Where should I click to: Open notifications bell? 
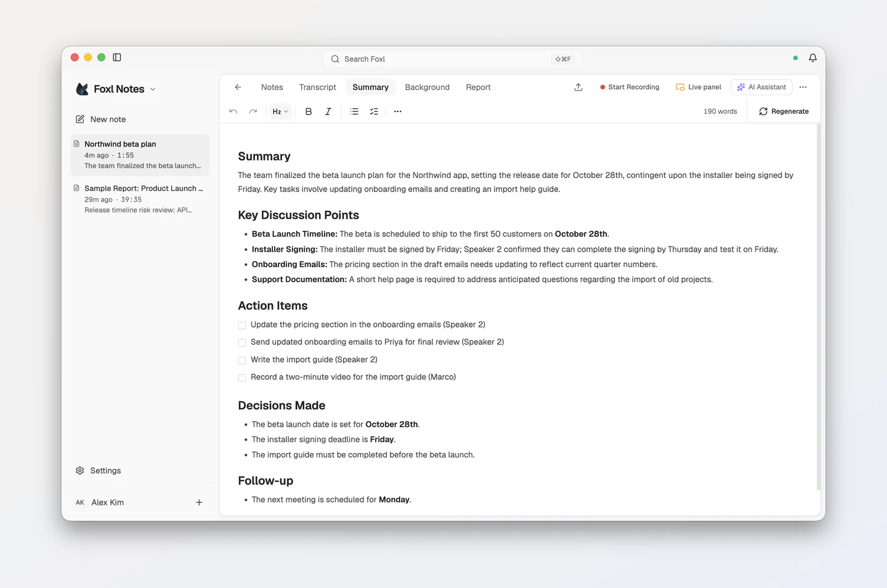[x=812, y=58]
